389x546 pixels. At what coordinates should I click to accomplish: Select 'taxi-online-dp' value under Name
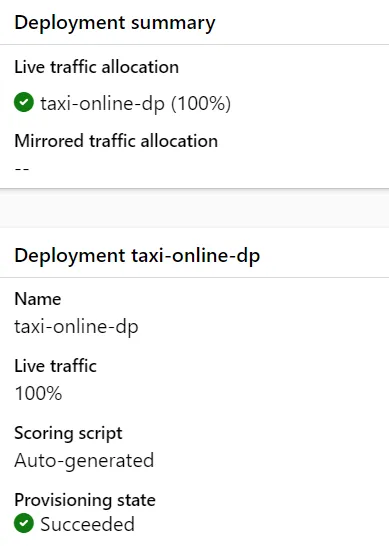point(76,327)
